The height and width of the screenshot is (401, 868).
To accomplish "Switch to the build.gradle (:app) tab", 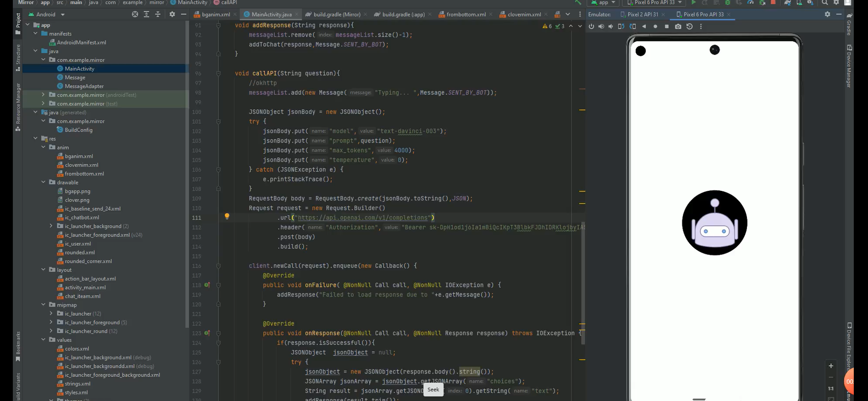I will tap(403, 15).
